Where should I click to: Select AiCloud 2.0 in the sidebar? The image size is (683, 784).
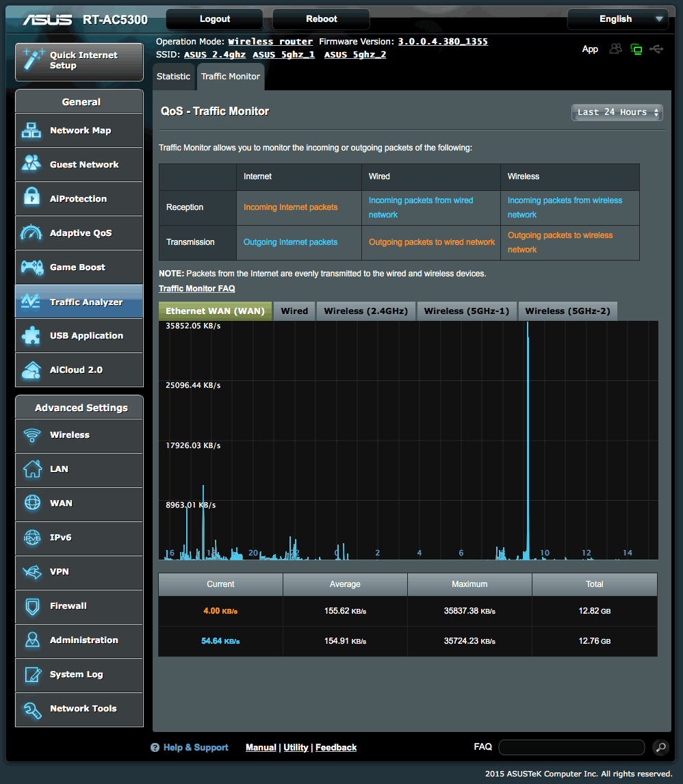(x=78, y=369)
